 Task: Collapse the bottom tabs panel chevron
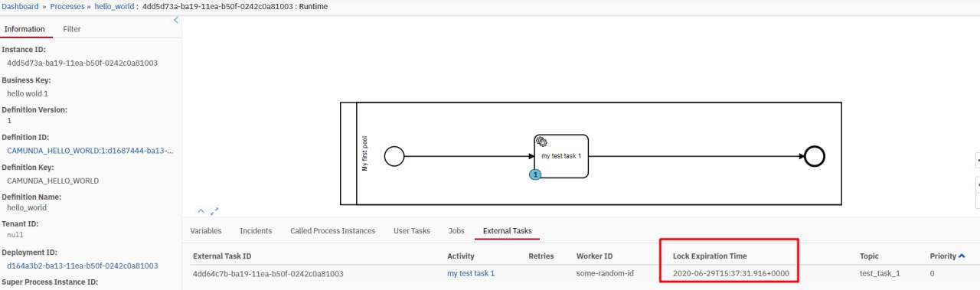[201, 210]
